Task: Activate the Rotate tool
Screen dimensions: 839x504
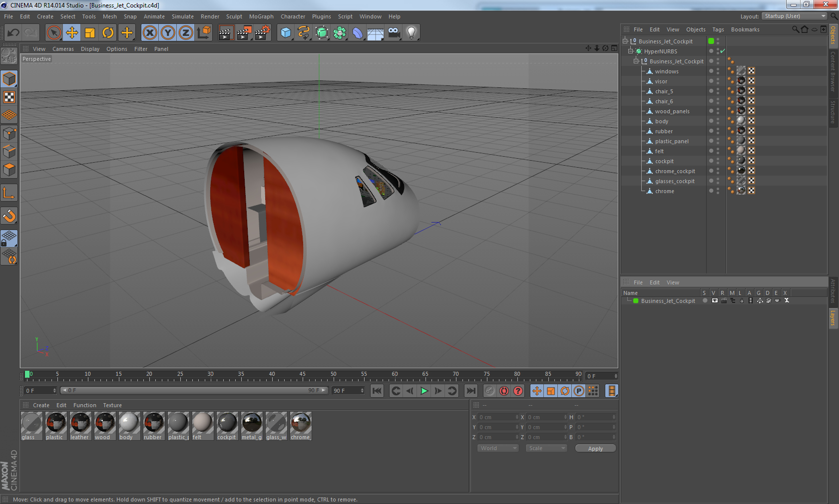Action: coord(108,33)
